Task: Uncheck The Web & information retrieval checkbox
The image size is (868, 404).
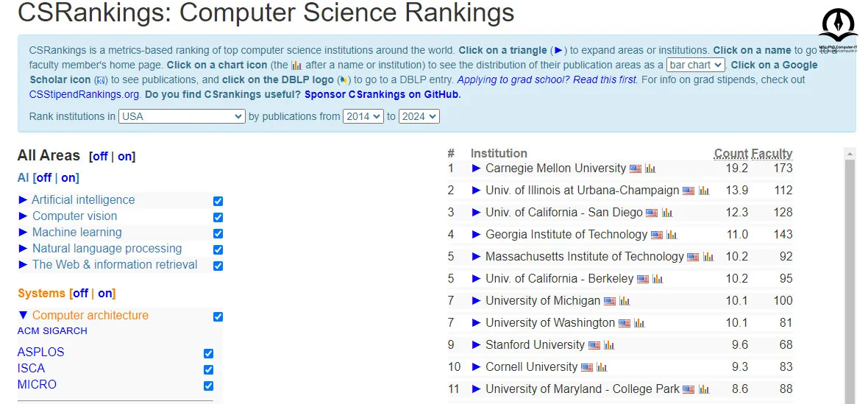Action: [218, 266]
